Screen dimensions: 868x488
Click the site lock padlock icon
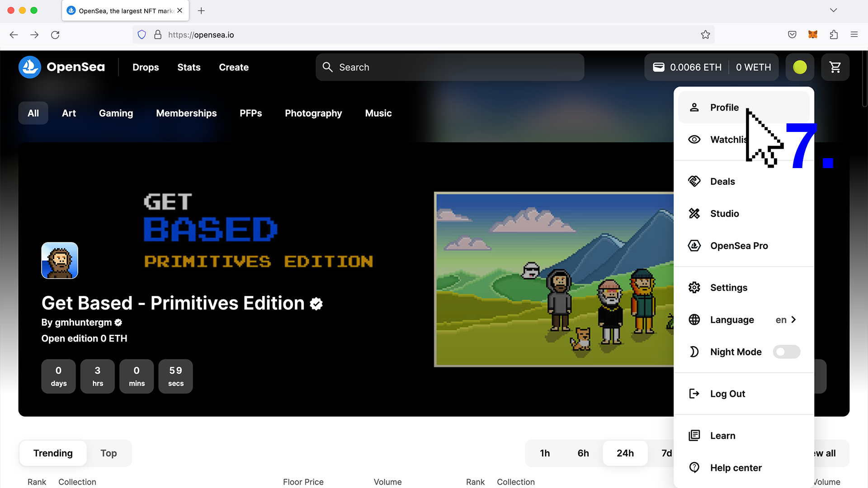[158, 35]
